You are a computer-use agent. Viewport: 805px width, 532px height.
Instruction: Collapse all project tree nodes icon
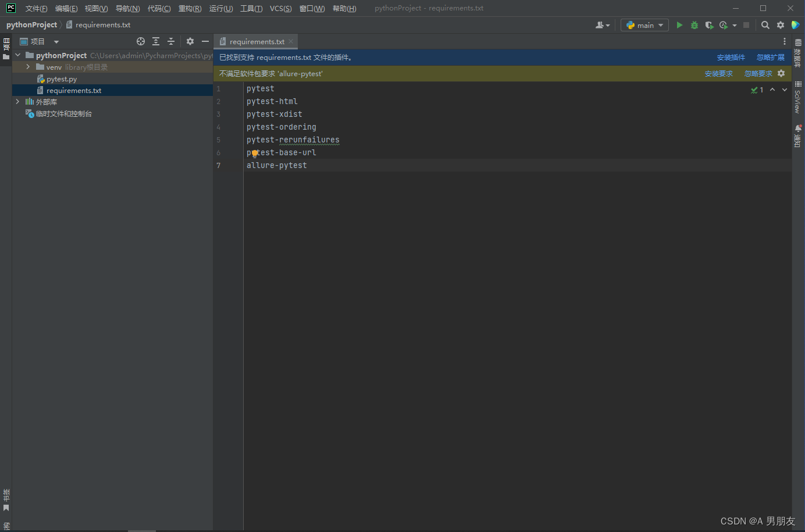click(171, 41)
